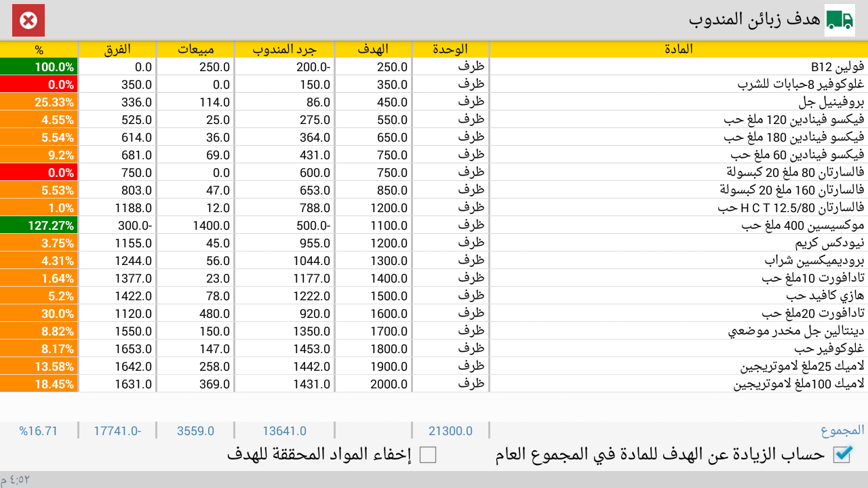The width and height of the screenshot is (868, 488).
Task: Click the 'المجموع' totals label
Action: [843, 430]
